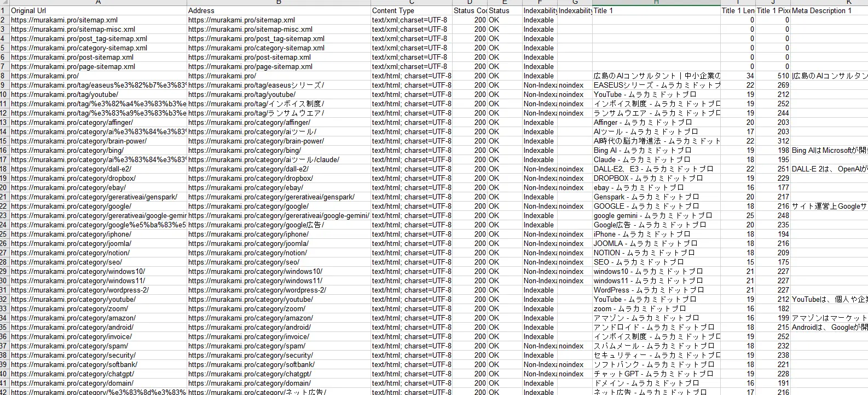This screenshot has width=868, height=395.
Task: Select title cell "Bing AI - ムラカミドットブロ"
Action: pos(656,150)
